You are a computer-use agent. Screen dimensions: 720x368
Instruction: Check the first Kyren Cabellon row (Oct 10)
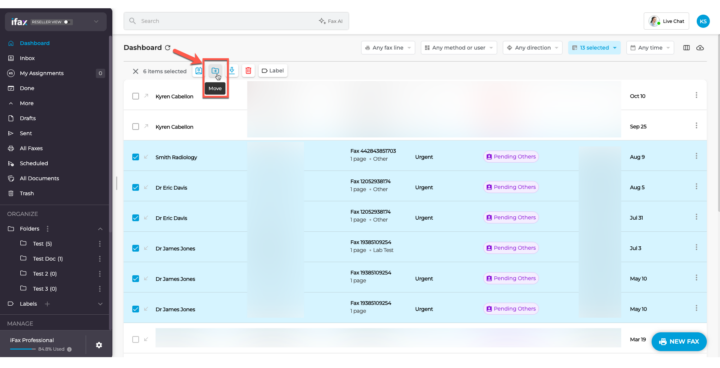[x=135, y=96]
